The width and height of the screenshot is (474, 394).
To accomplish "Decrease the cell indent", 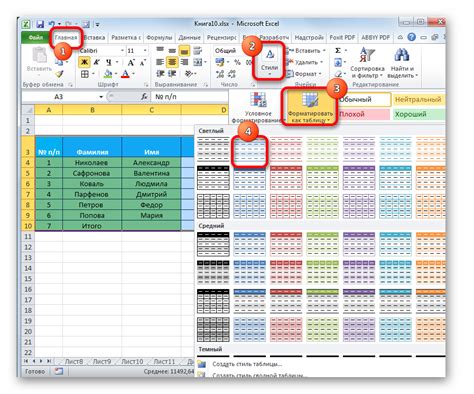I will 160,74.
